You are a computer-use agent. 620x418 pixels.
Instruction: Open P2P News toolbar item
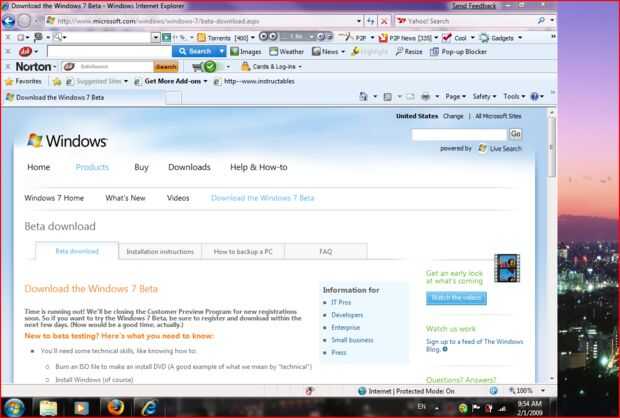408,38
